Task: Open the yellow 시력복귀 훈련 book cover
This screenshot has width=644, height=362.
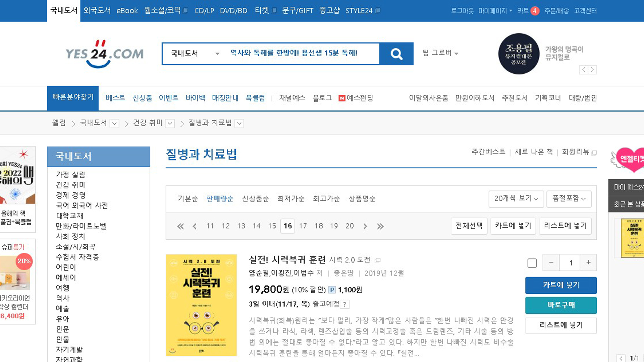Action: coord(201,305)
